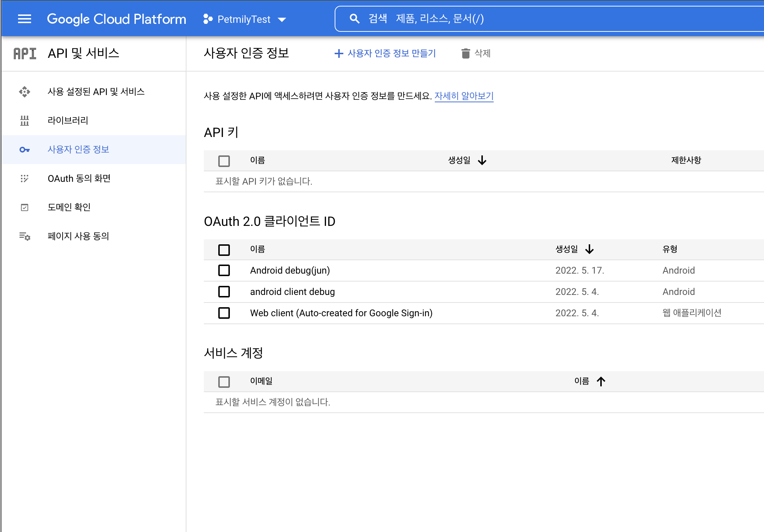This screenshot has width=764, height=532.
Task: Click the enabled APIs and services icon
Action: tap(25, 92)
